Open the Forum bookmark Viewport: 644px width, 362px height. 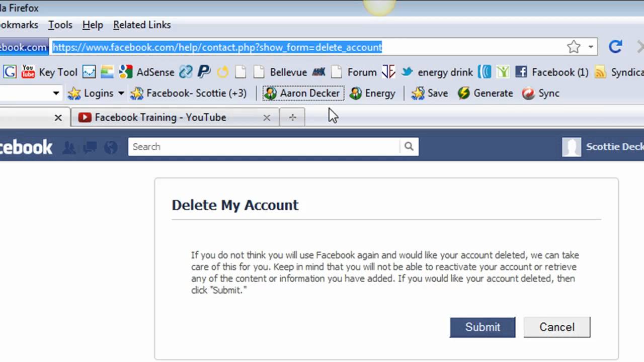354,72
